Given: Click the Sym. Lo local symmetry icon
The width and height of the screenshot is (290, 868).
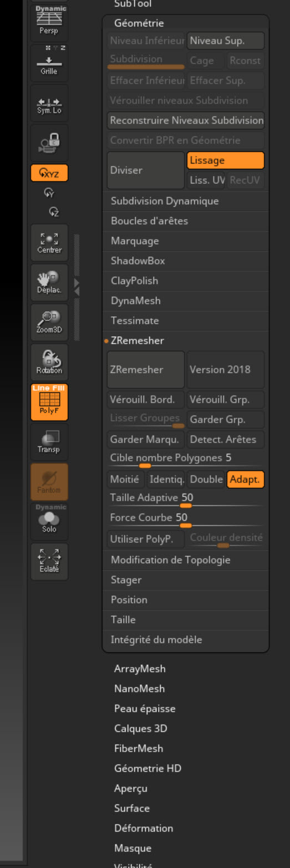Looking at the screenshot, I should [49, 103].
